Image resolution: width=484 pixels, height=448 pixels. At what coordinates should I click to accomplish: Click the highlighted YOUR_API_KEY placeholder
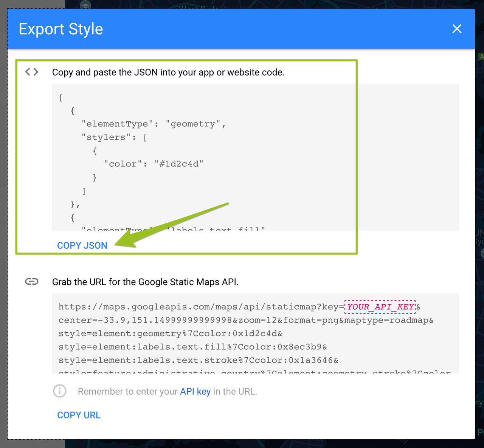pos(380,307)
